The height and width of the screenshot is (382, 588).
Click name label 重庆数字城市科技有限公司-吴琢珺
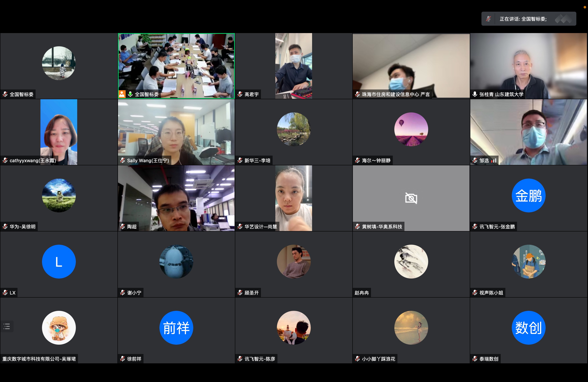tap(39, 359)
